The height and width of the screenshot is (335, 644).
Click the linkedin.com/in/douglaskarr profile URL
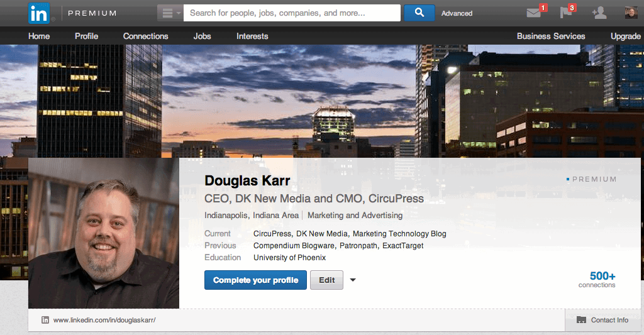click(x=104, y=320)
